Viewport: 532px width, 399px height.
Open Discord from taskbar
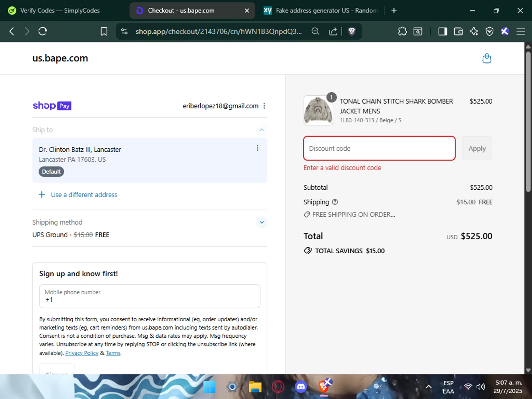coord(301,387)
